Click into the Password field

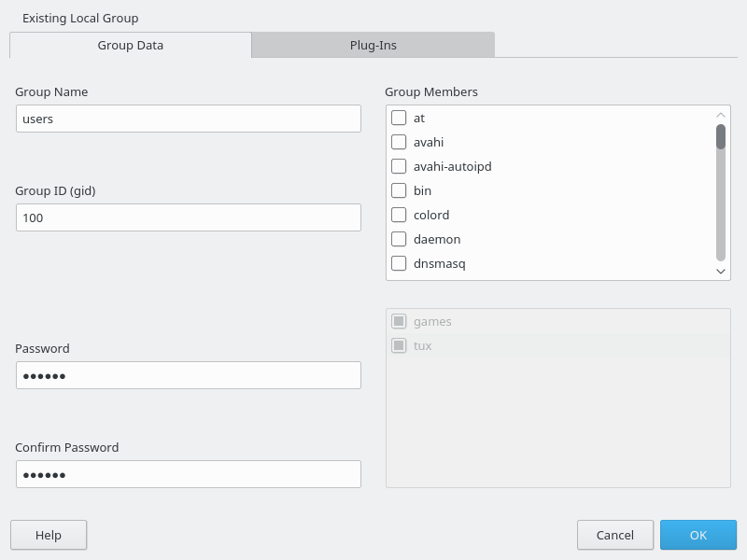[x=188, y=375]
